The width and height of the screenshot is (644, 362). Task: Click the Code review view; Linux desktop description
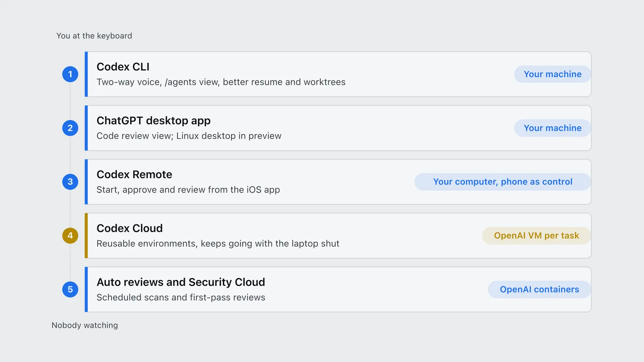coord(189,136)
